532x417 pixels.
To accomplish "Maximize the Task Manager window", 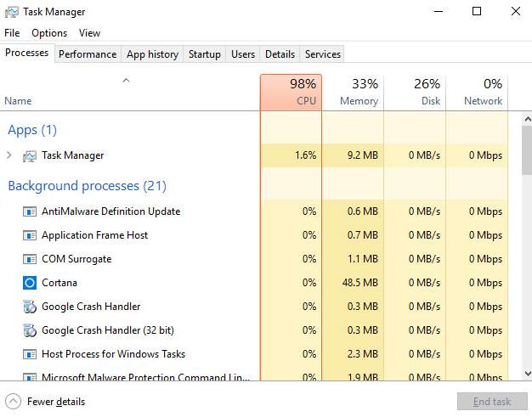I will pyautogui.click(x=477, y=12).
